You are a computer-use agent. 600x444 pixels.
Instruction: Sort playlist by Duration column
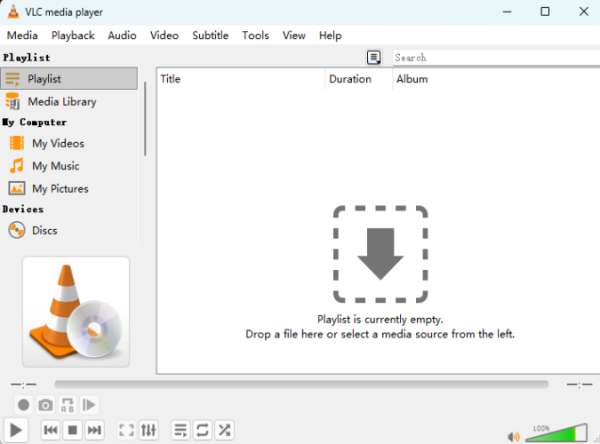point(359,79)
